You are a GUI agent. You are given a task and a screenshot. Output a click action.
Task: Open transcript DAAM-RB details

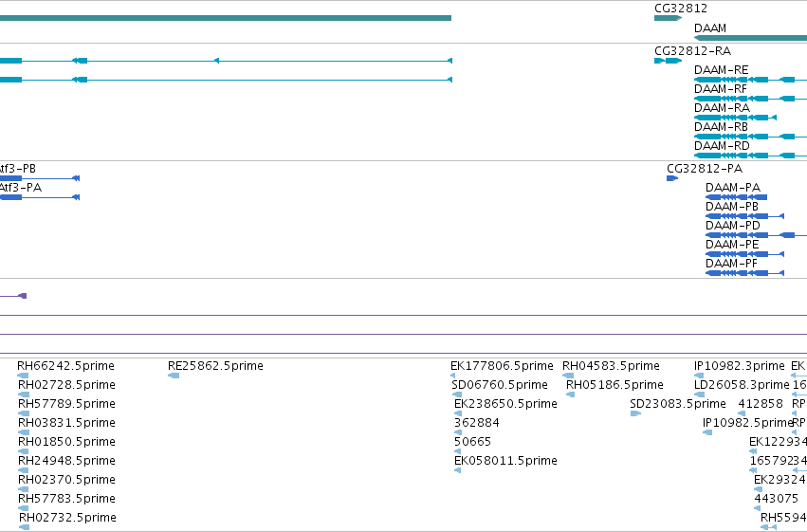pos(721,127)
